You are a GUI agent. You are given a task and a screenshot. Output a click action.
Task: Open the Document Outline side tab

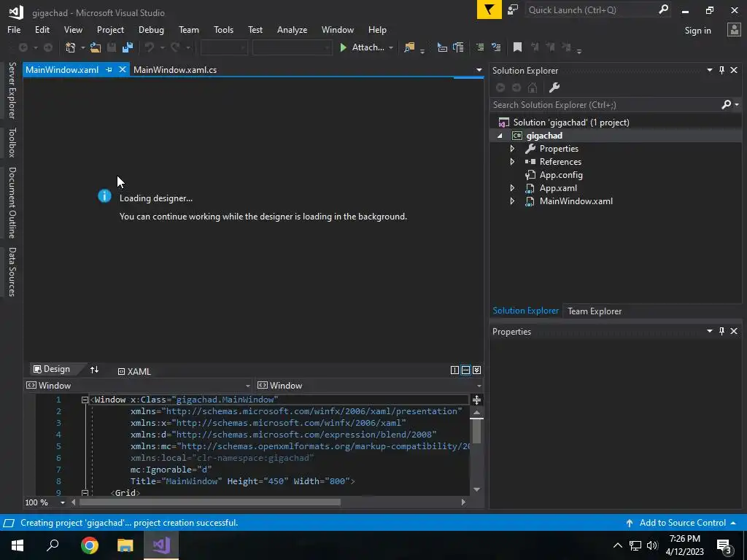(x=12, y=203)
